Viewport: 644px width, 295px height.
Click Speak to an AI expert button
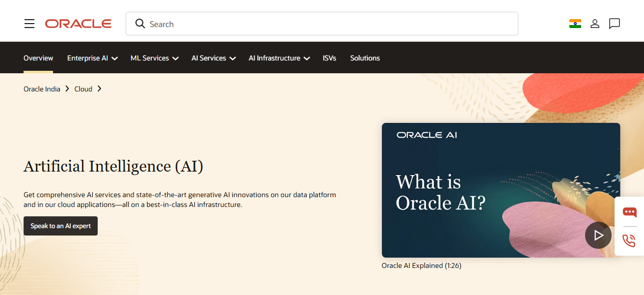click(x=60, y=226)
